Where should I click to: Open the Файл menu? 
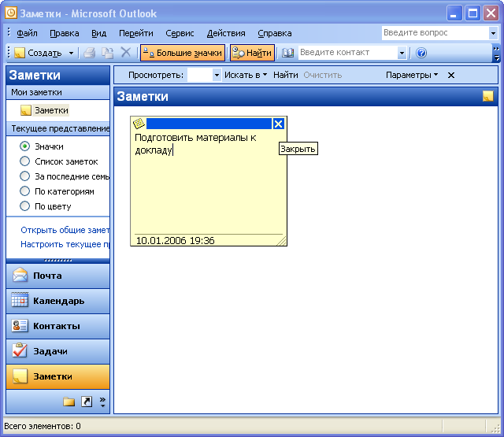point(27,33)
